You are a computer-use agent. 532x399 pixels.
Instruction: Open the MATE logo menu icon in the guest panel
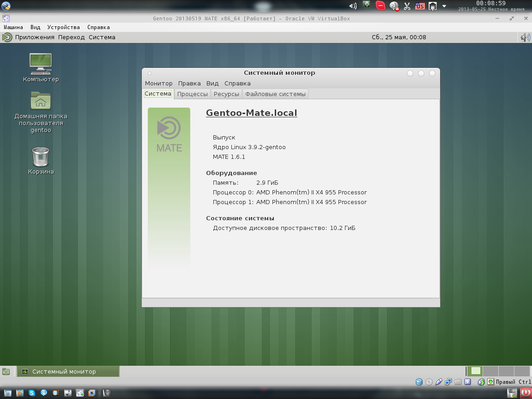click(7, 37)
